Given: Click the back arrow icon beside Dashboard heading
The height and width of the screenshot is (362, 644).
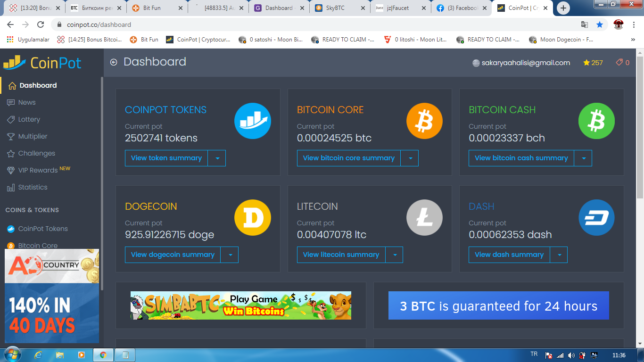Looking at the screenshot, I should click(x=114, y=62).
